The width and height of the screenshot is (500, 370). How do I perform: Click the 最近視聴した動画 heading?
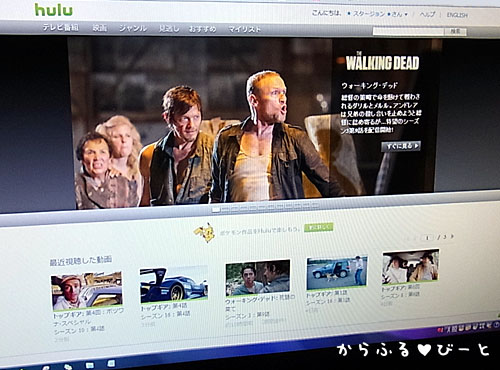[81, 261]
